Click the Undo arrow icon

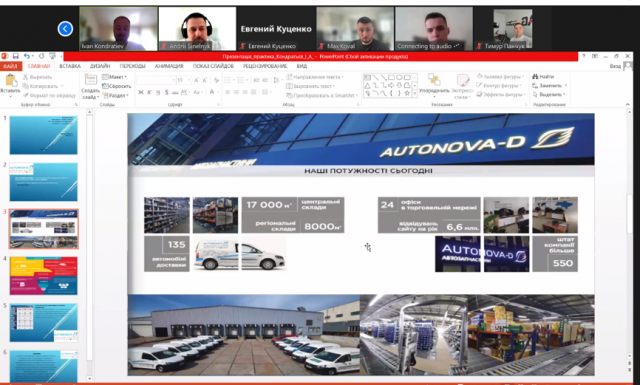(27, 56)
